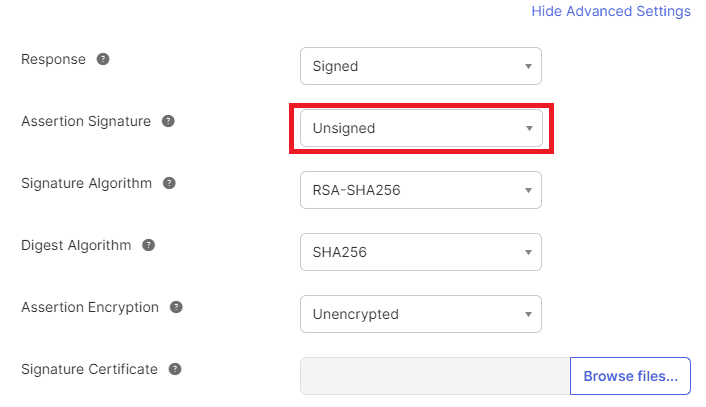Image resolution: width=706 pixels, height=407 pixels.
Task: Click the Assertion Encryption question mark icon
Action: coord(176,307)
